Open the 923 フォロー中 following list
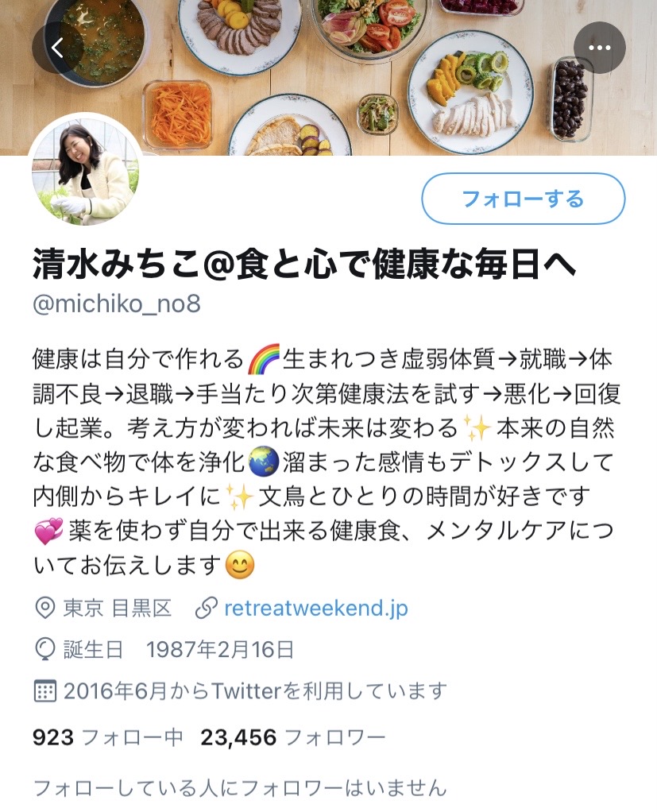The height and width of the screenshot is (812, 657). point(108,737)
